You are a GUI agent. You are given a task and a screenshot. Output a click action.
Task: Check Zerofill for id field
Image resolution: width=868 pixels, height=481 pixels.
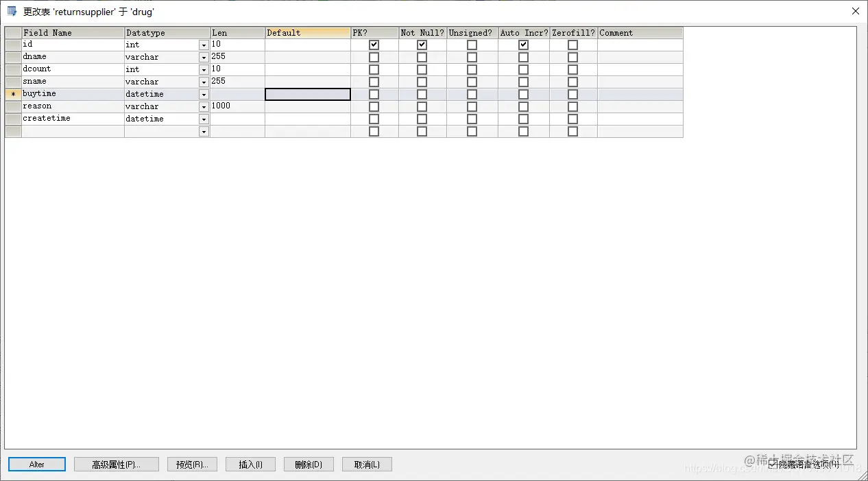[x=572, y=45]
